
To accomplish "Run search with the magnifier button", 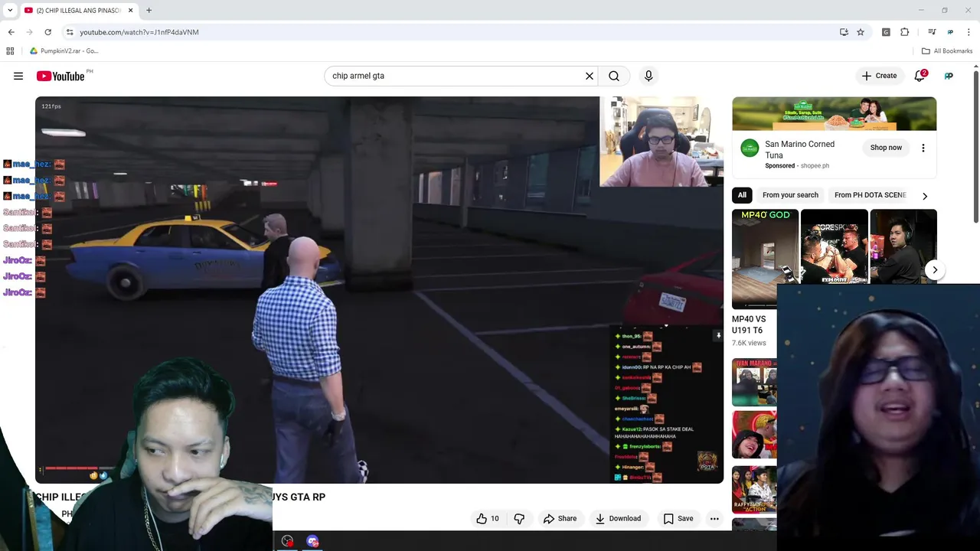I will (x=614, y=76).
